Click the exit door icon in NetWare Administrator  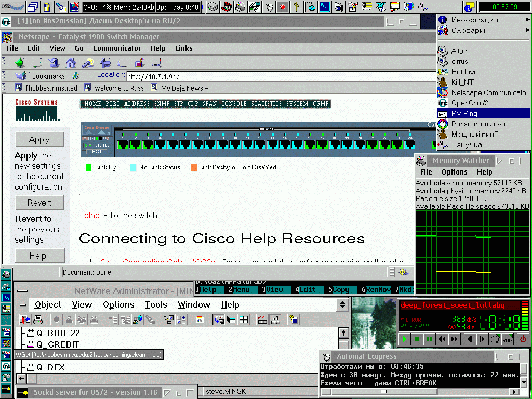click(x=25, y=320)
